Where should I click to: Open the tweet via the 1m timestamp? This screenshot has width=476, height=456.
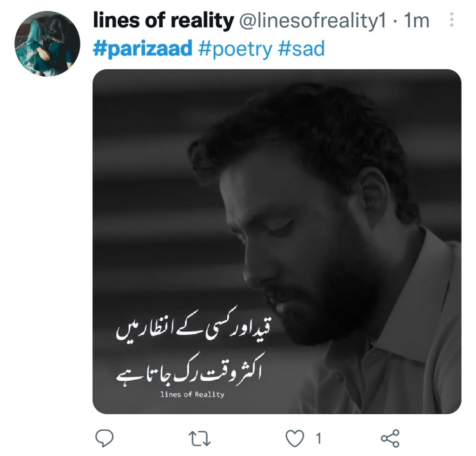pos(416,21)
